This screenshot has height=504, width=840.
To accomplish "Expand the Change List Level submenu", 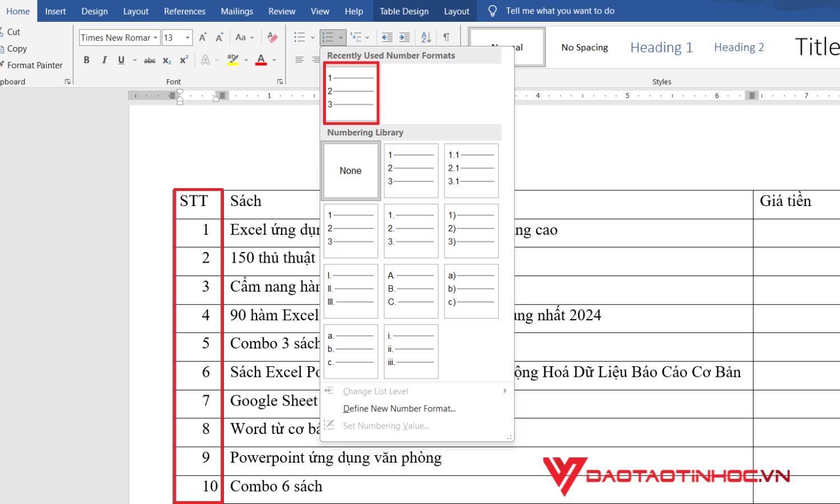I will tap(375, 391).
